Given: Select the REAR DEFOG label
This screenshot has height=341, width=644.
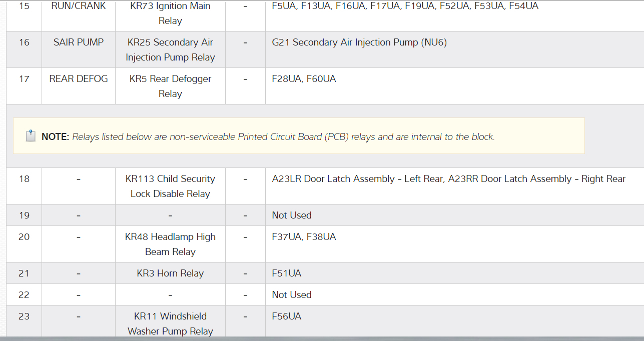Looking at the screenshot, I should coord(79,79).
